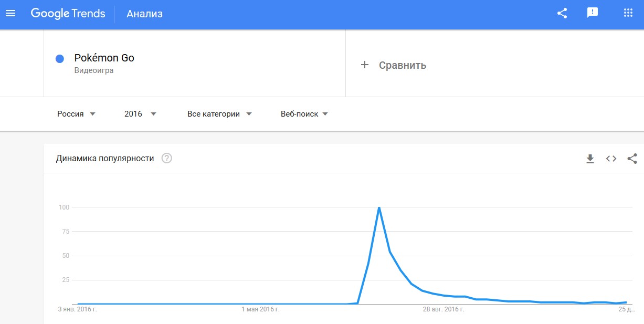Expand the Россия region dropdown
This screenshot has width=644, height=324.
point(76,114)
